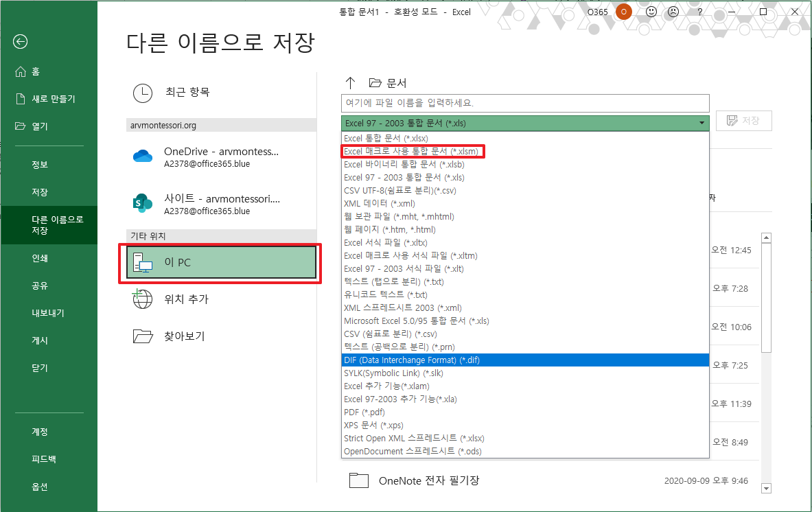Click scrollbar up arrow in file list
The width and height of the screenshot is (812, 512).
click(767, 237)
